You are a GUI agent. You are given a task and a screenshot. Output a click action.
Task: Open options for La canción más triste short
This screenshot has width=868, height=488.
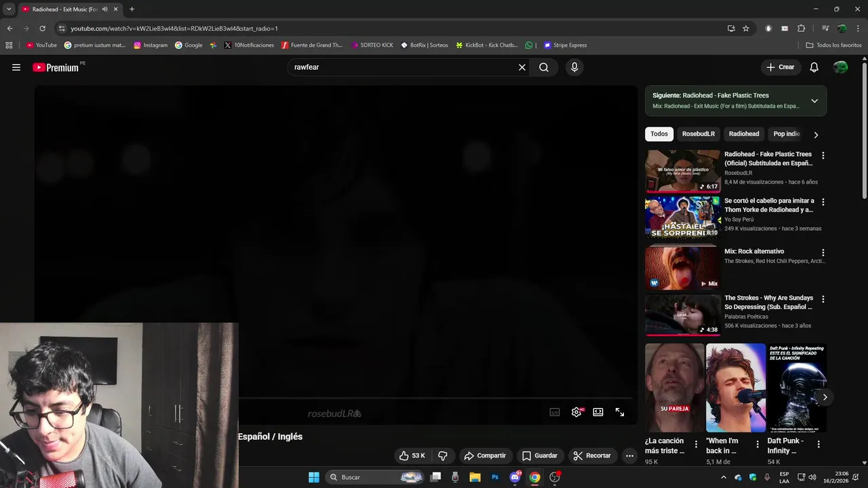[x=696, y=445]
